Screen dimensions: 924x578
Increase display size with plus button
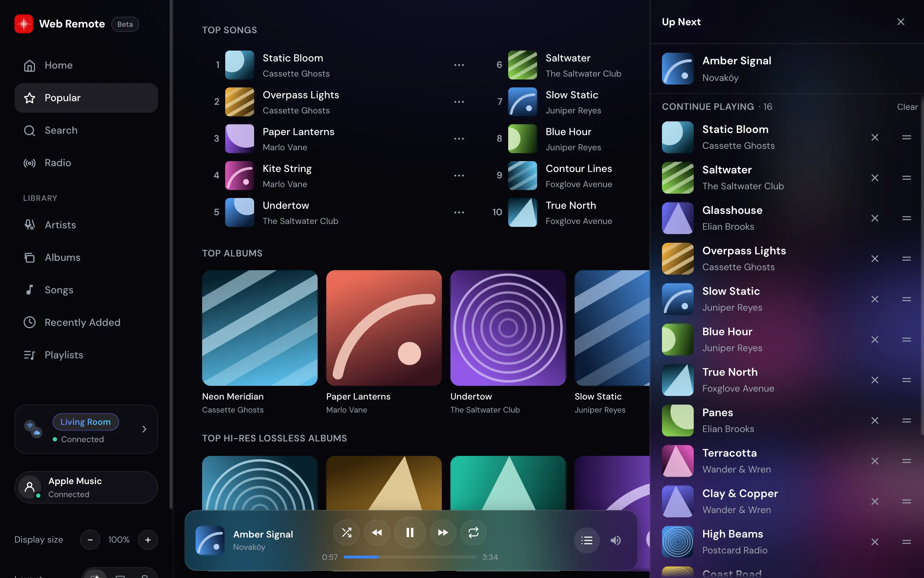click(148, 540)
